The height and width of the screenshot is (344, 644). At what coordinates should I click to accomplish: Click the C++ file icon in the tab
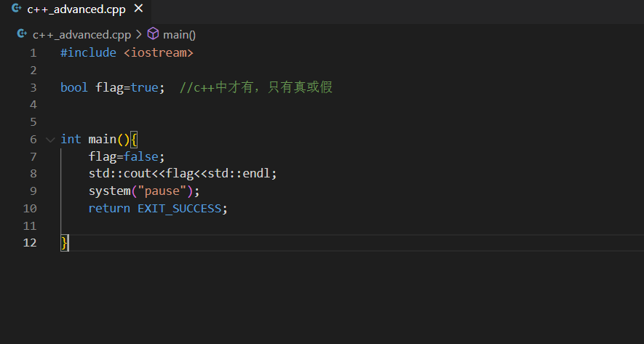(16, 9)
